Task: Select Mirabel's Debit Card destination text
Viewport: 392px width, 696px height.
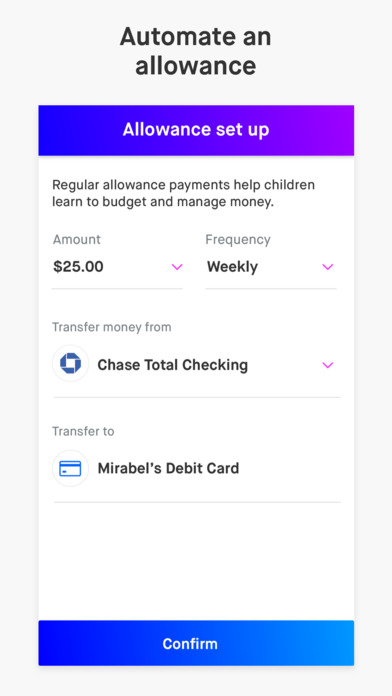Action: [168, 468]
